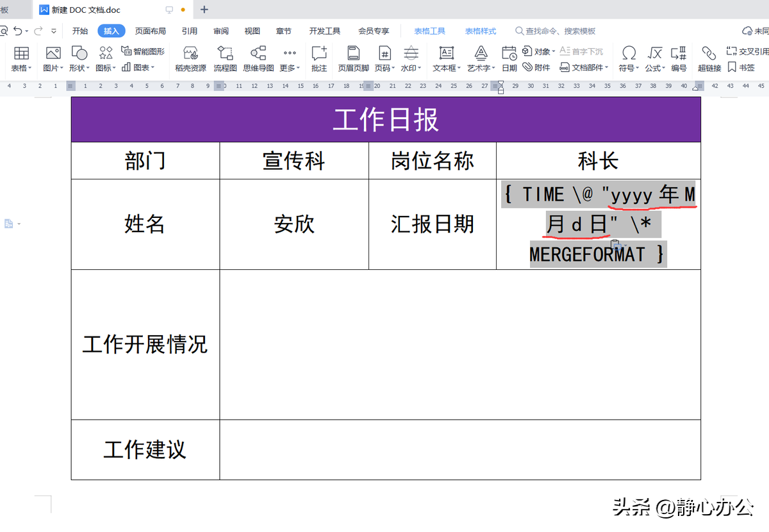This screenshot has height=532, width=769.
Task: Click the 艺术字 word art icon
Action: tap(481, 53)
